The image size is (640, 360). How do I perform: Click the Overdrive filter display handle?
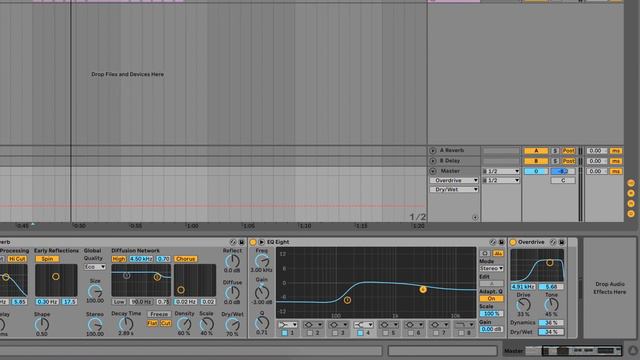tap(550, 262)
